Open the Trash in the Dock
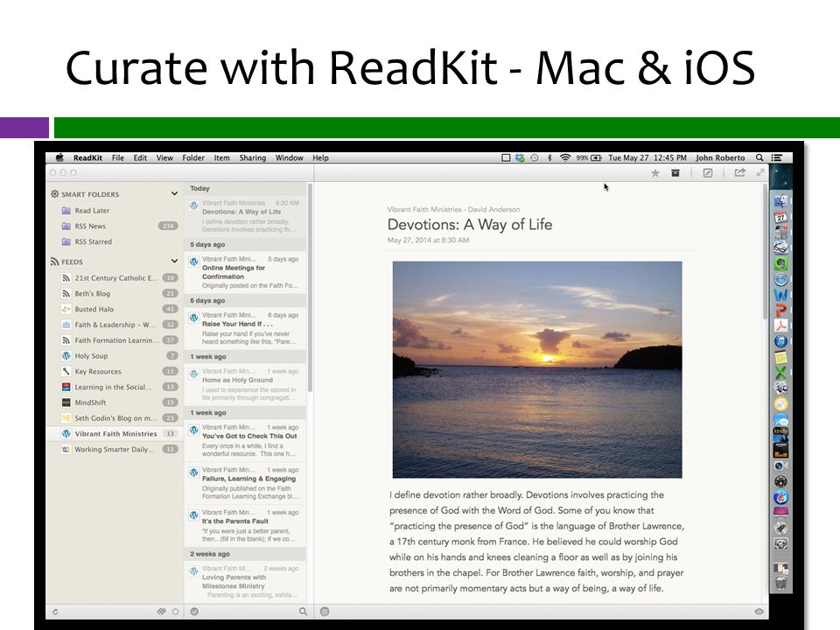Screen dimensions: 840x630 click(x=780, y=583)
